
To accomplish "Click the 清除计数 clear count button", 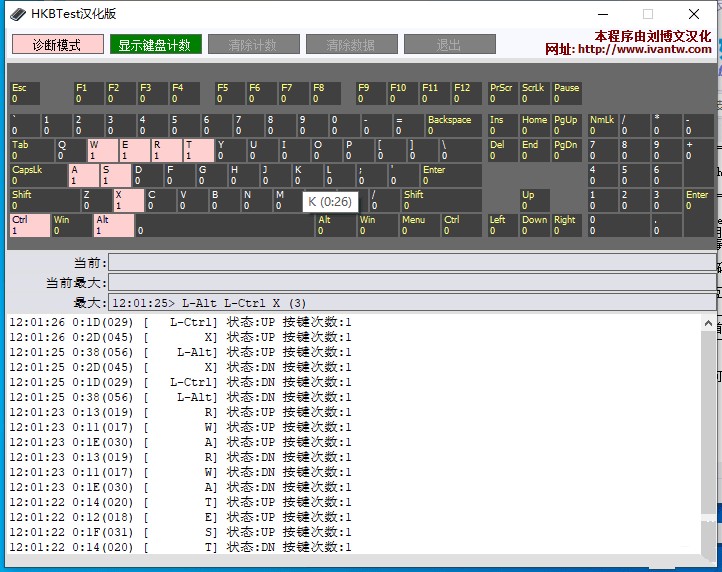I will tap(254, 44).
